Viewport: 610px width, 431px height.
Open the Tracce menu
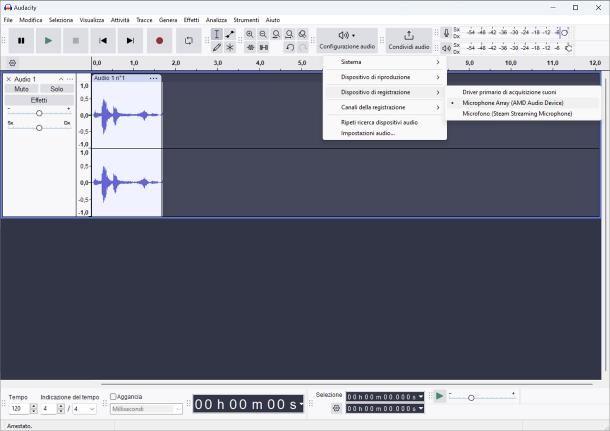coord(144,20)
